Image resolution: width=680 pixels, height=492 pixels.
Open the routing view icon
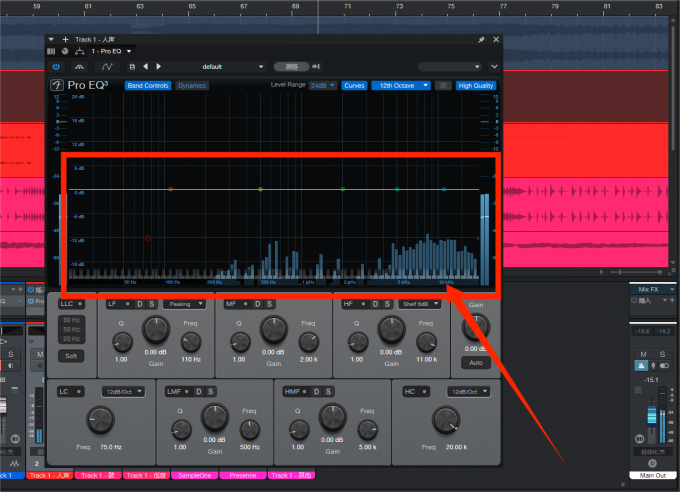(80, 51)
